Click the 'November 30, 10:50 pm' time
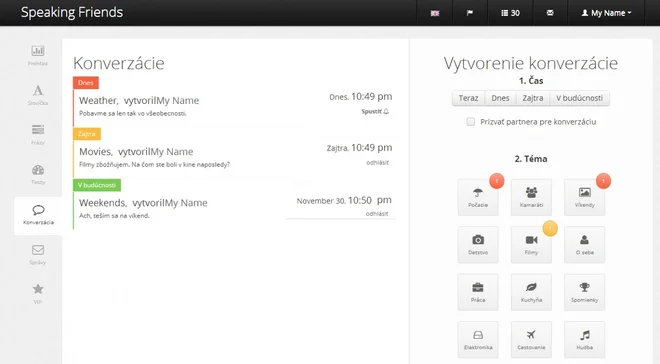Image resolution: width=660 pixels, height=364 pixels. tap(344, 200)
